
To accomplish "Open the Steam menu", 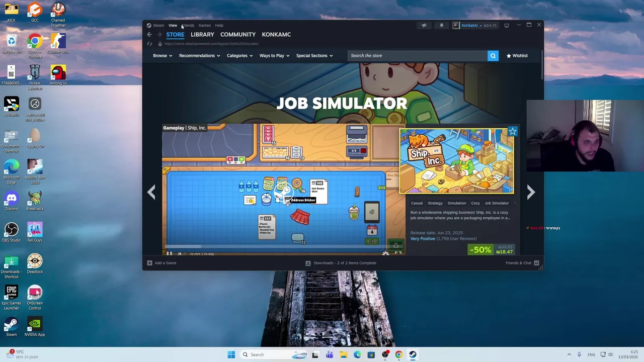I will [158, 25].
